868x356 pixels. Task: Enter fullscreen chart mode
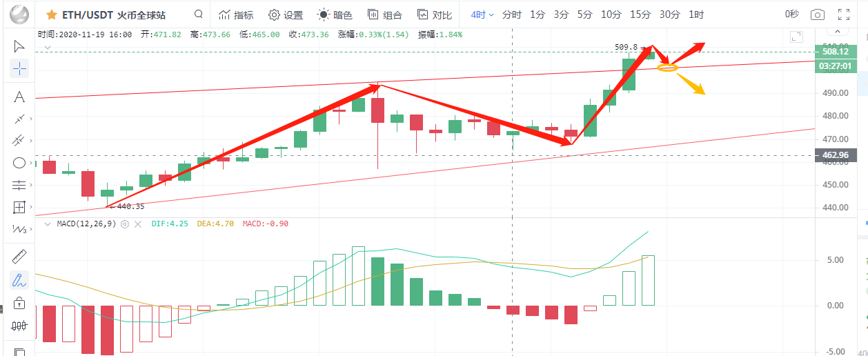point(843,14)
